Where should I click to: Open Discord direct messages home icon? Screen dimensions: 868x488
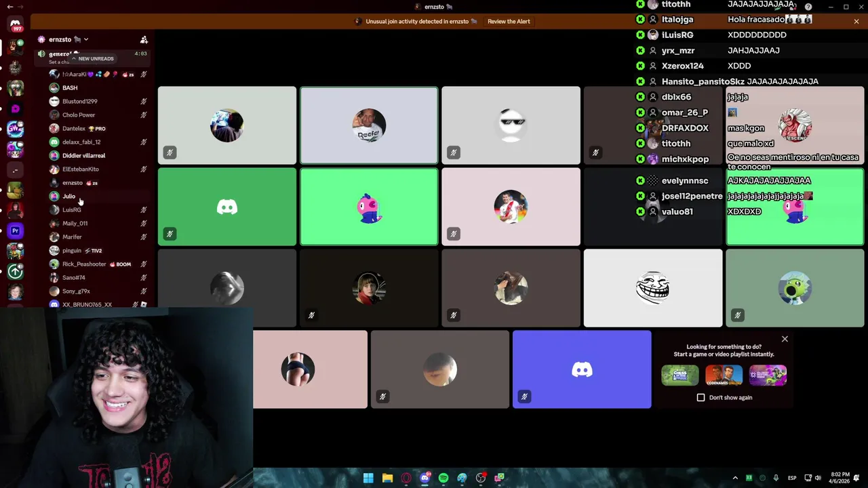pyautogui.click(x=15, y=24)
